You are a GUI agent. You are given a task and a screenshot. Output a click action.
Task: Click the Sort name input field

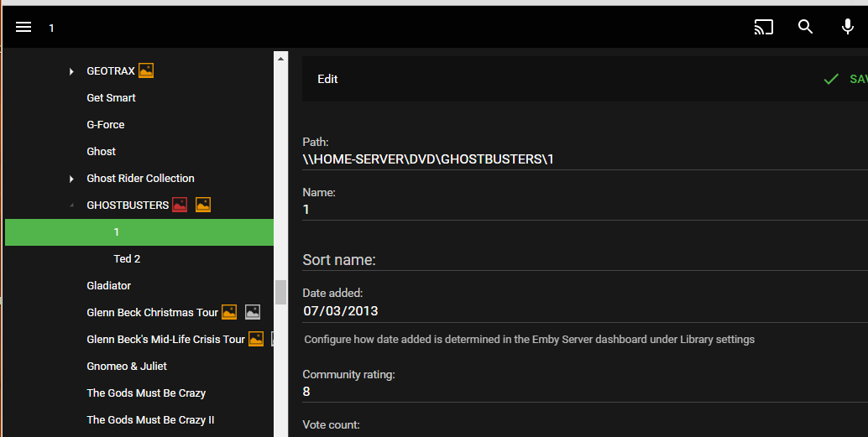585,260
